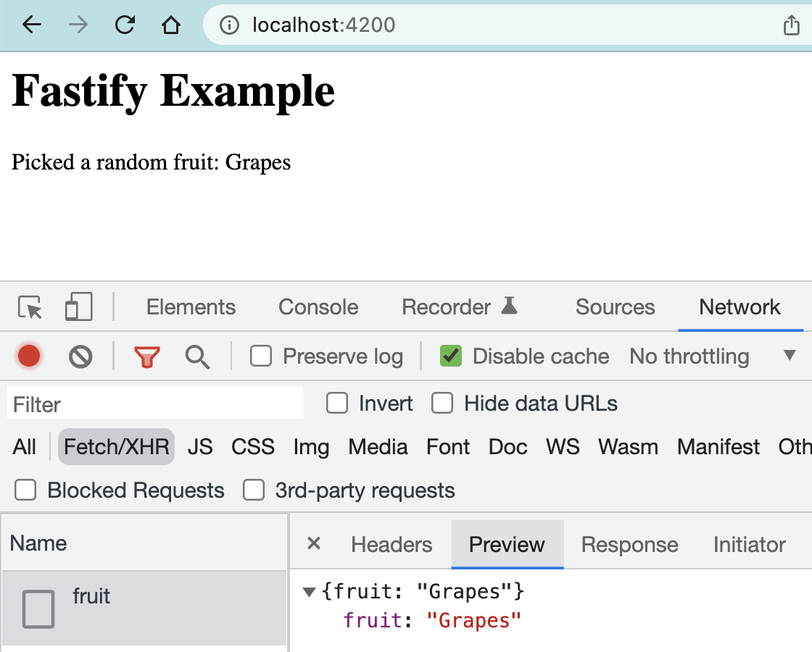Click the browser forward arrow
812x652 pixels.
click(x=78, y=25)
